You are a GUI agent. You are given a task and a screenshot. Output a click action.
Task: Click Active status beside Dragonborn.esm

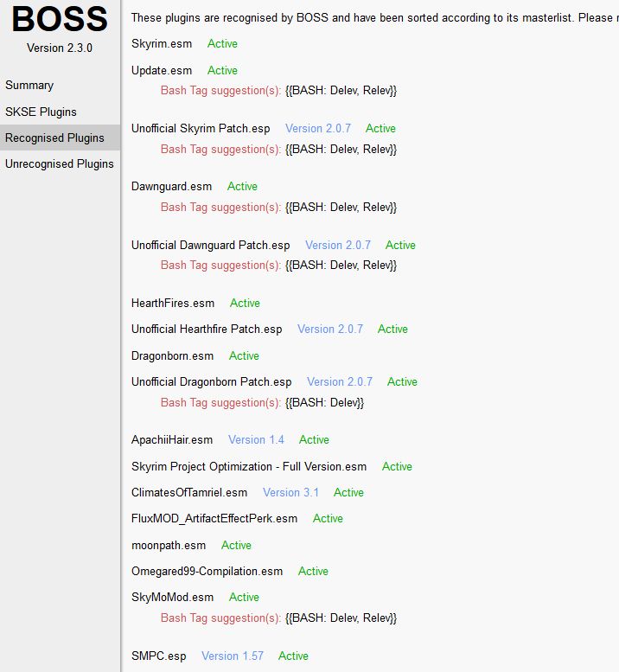coord(244,355)
